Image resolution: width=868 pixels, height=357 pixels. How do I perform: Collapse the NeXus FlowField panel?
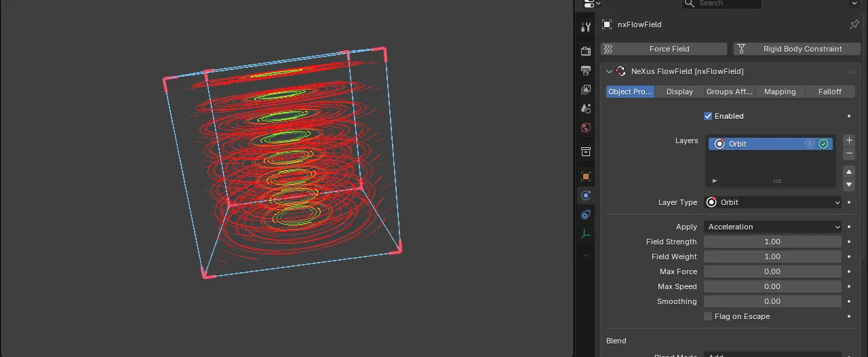pyautogui.click(x=609, y=71)
